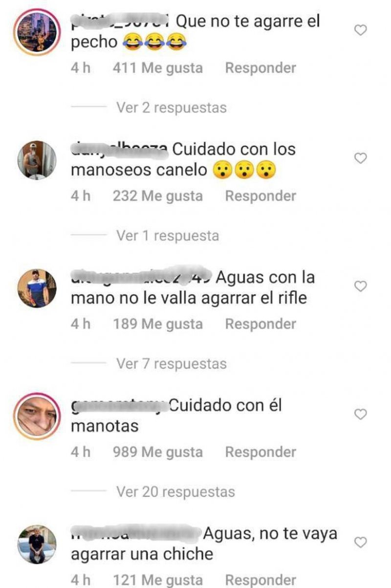Open the city skyline profile picture
Image resolution: width=391 pixels, height=588 pixels.
[37, 32]
